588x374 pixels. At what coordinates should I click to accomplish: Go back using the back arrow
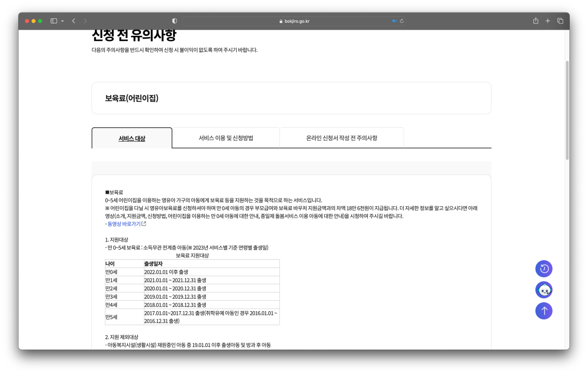pyautogui.click(x=73, y=21)
